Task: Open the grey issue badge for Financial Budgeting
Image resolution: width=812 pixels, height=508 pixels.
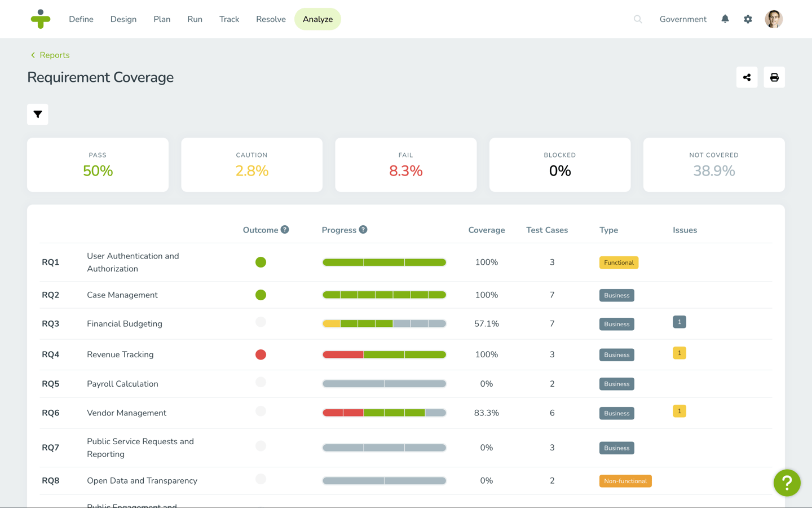Action: pos(679,322)
